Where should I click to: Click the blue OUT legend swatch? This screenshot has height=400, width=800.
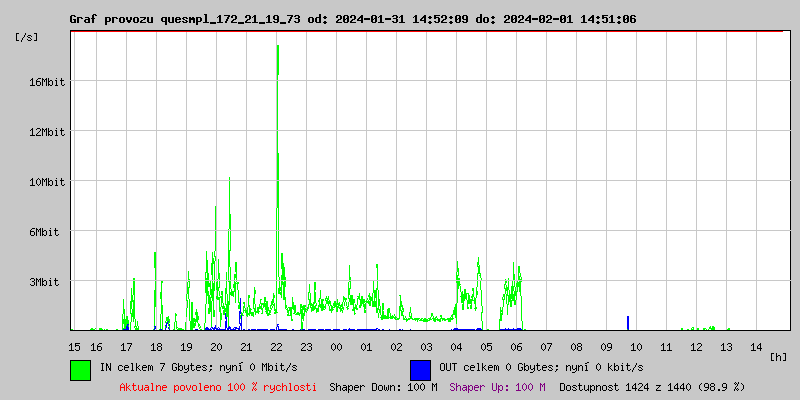[x=420, y=369]
